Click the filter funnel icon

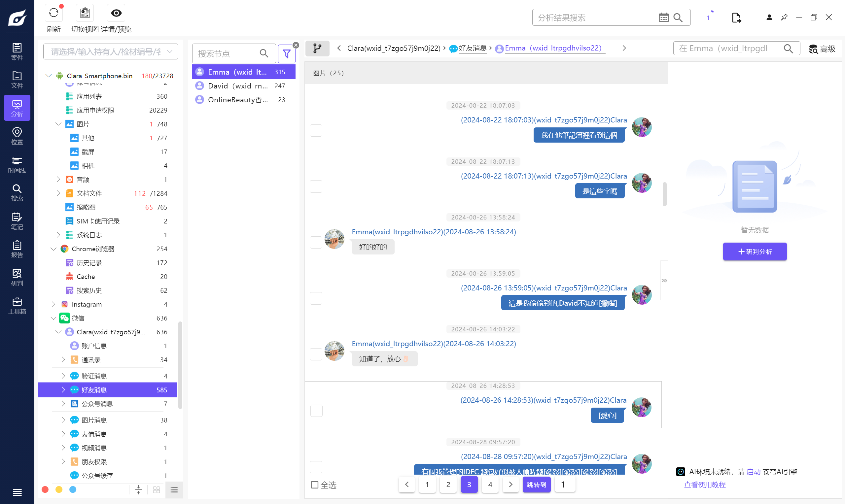coord(286,54)
